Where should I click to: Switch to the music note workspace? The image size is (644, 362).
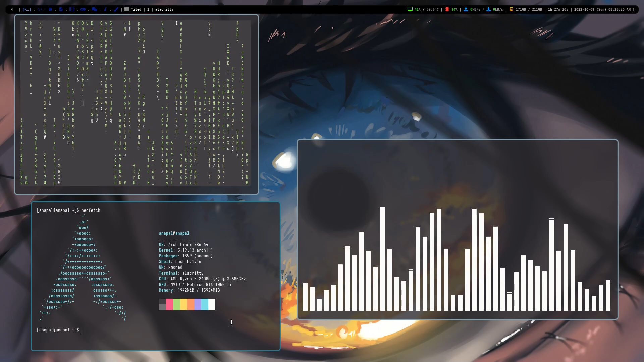105,9
